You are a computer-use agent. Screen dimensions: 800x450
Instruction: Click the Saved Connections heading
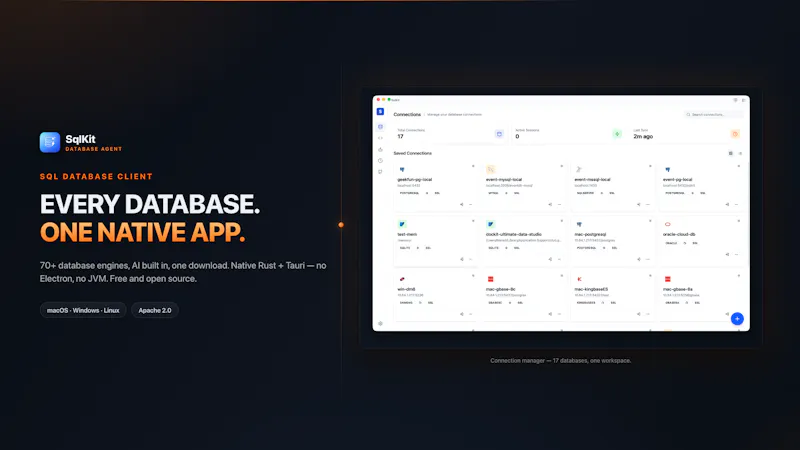412,153
